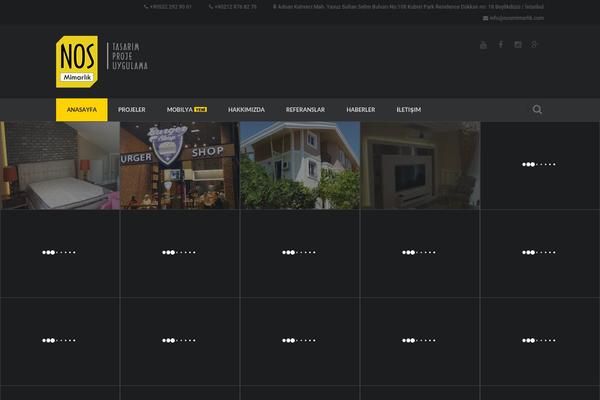Click the first phone number link

168,7
